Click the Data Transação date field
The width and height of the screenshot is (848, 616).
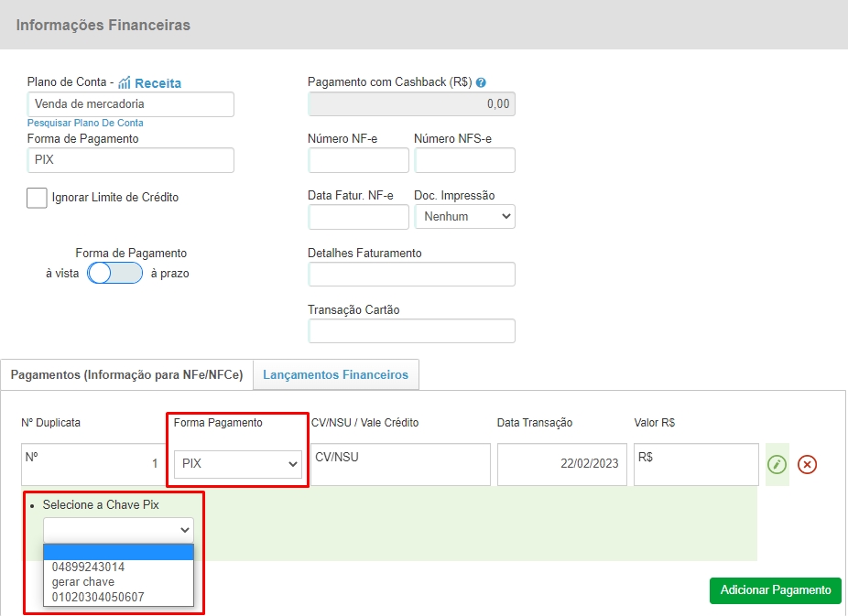click(562, 464)
